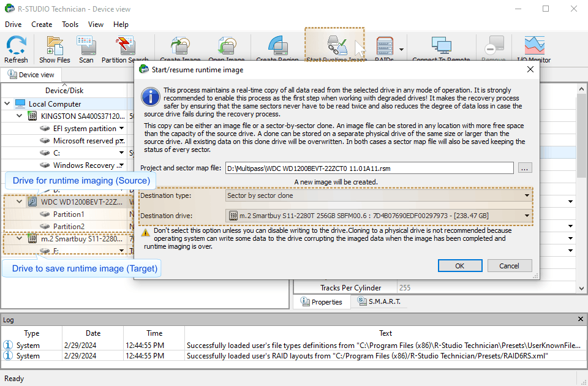Viewport: 588px width, 386px height.
Task: Click Cancel in runtime image dialog
Action: tap(509, 265)
